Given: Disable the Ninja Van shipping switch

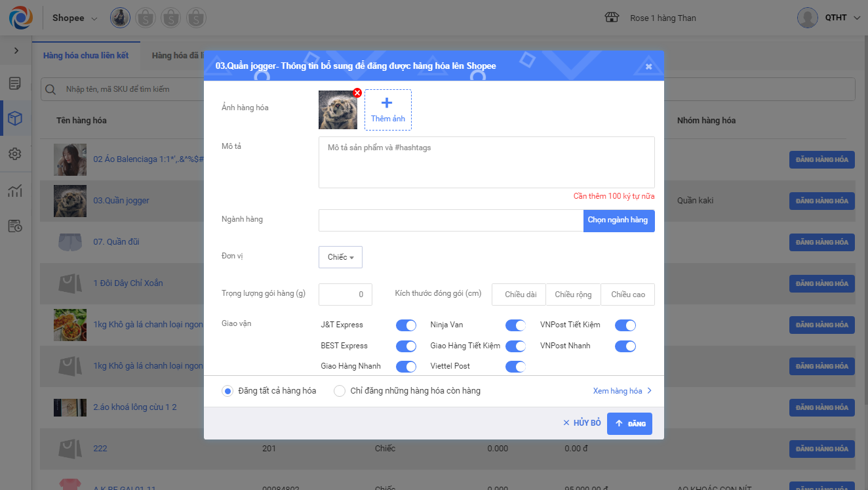Looking at the screenshot, I should pyautogui.click(x=515, y=325).
